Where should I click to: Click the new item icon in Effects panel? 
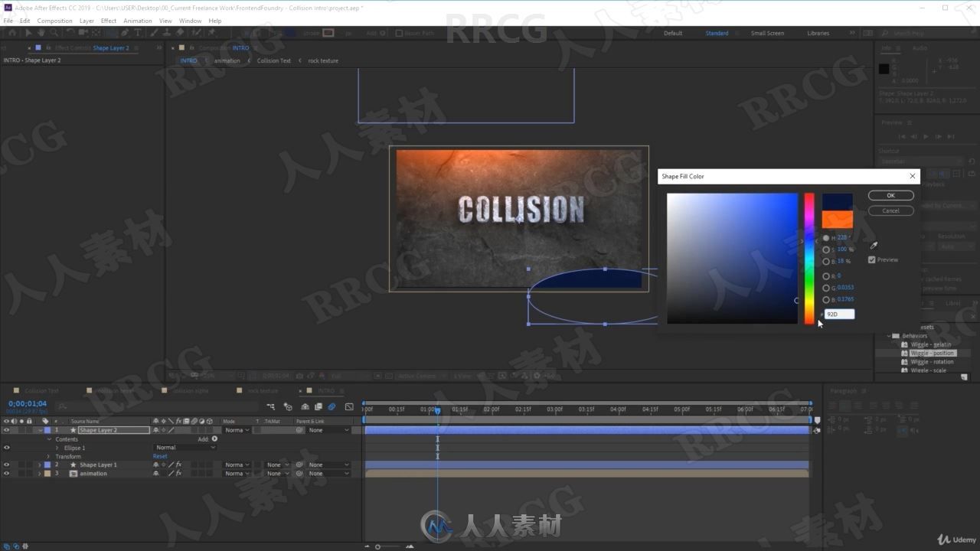pos(964,377)
